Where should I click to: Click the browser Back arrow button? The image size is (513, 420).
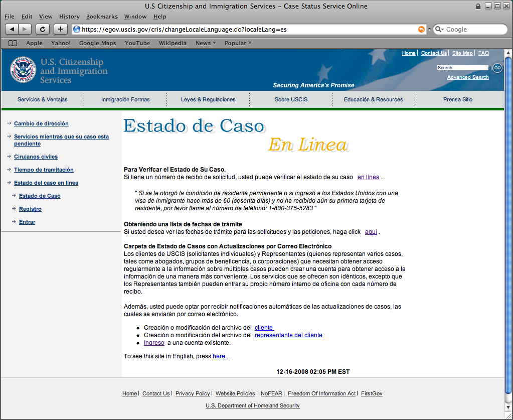(x=12, y=29)
